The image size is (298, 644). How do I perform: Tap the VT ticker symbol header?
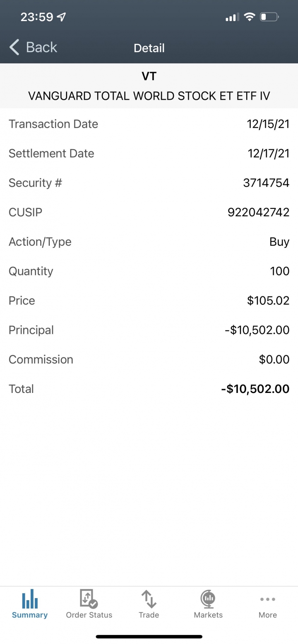[x=149, y=77]
